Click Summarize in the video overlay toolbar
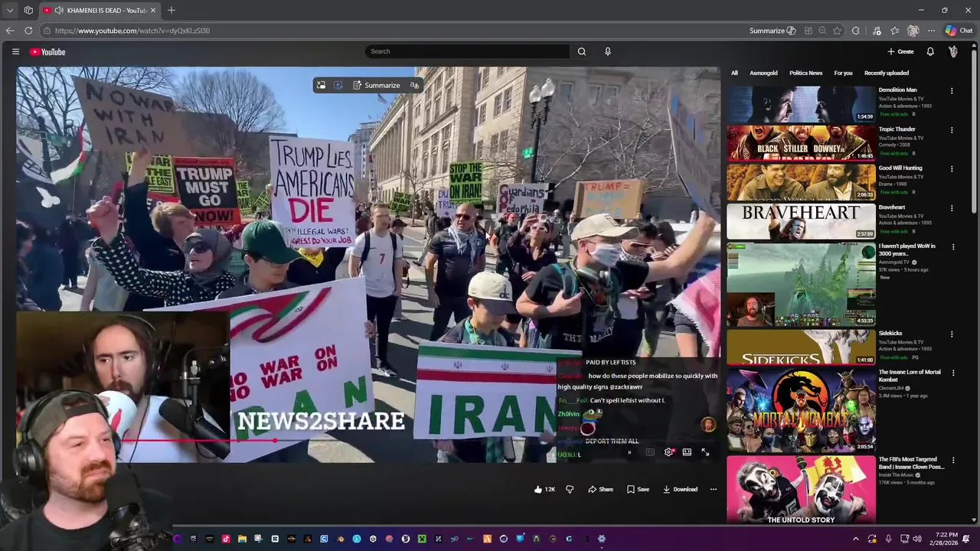980x551 pixels. pos(377,85)
